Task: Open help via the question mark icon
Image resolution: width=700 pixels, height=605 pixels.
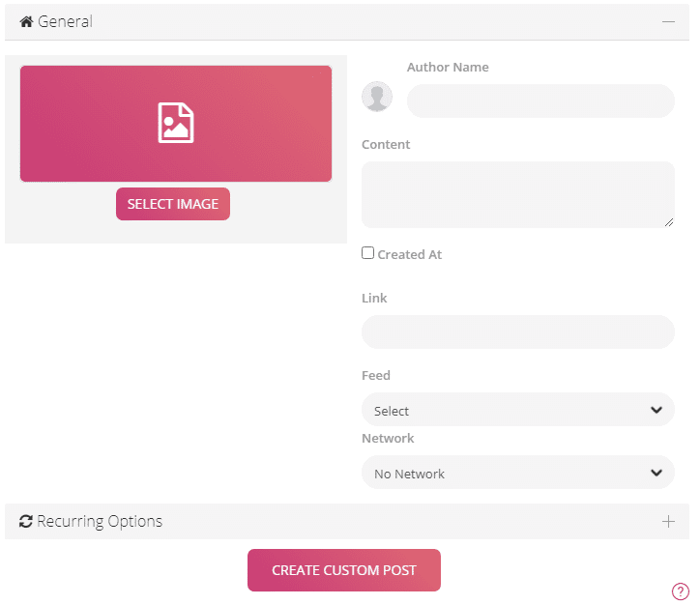Action: click(x=680, y=591)
